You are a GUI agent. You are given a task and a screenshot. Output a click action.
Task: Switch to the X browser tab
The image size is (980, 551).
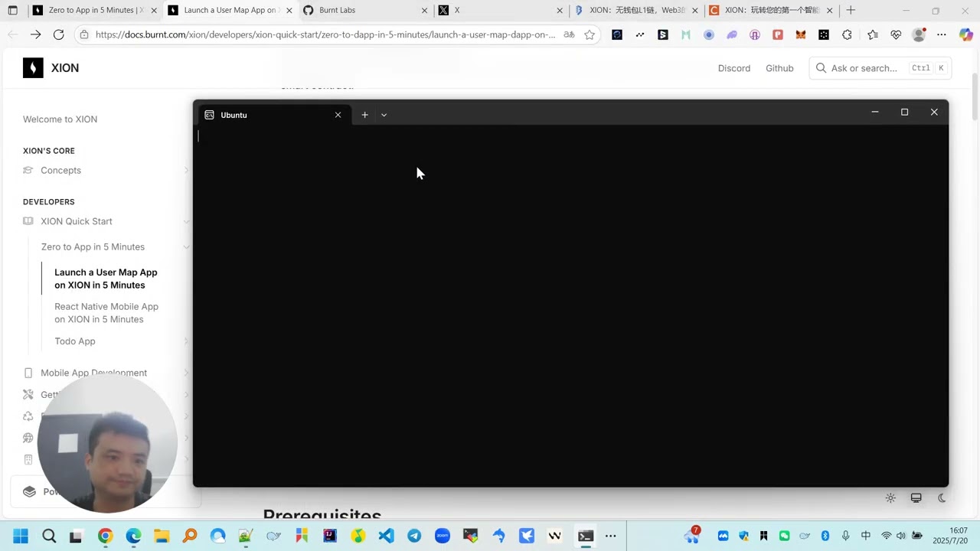[501, 11]
